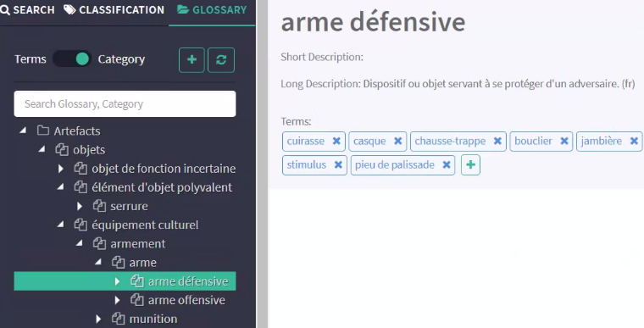Image resolution: width=644 pixels, height=328 pixels.
Task: Click the Long Description text
Action: (x=458, y=84)
